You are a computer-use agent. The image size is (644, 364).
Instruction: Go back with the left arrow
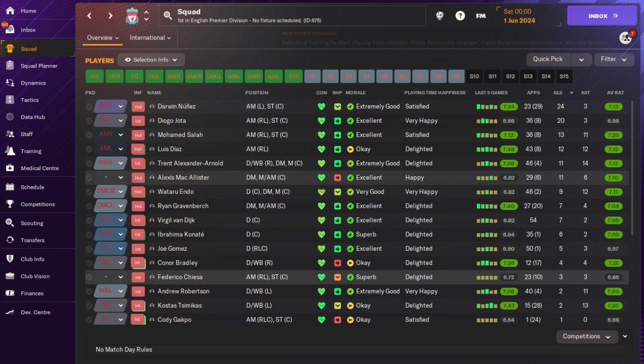click(90, 16)
